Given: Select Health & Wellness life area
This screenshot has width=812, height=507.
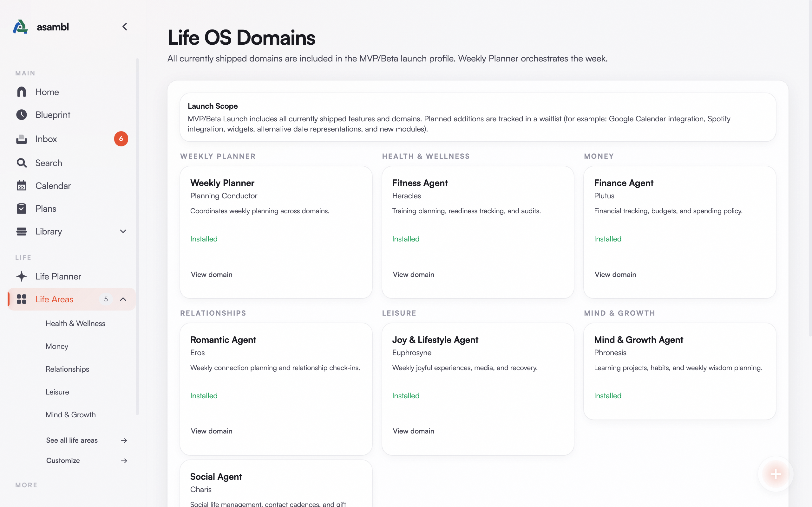Looking at the screenshot, I should click(x=75, y=323).
